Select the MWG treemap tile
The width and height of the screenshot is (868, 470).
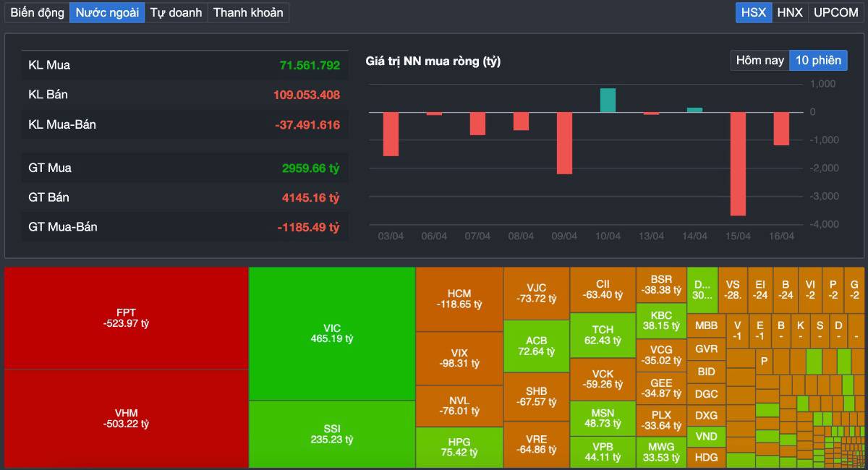661,451
